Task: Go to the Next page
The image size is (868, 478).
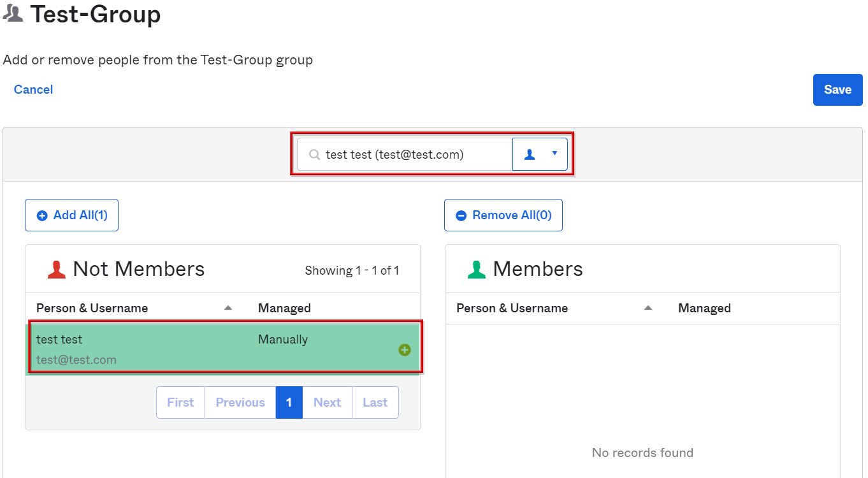Action: pyautogui.click(x=327, y=402)
